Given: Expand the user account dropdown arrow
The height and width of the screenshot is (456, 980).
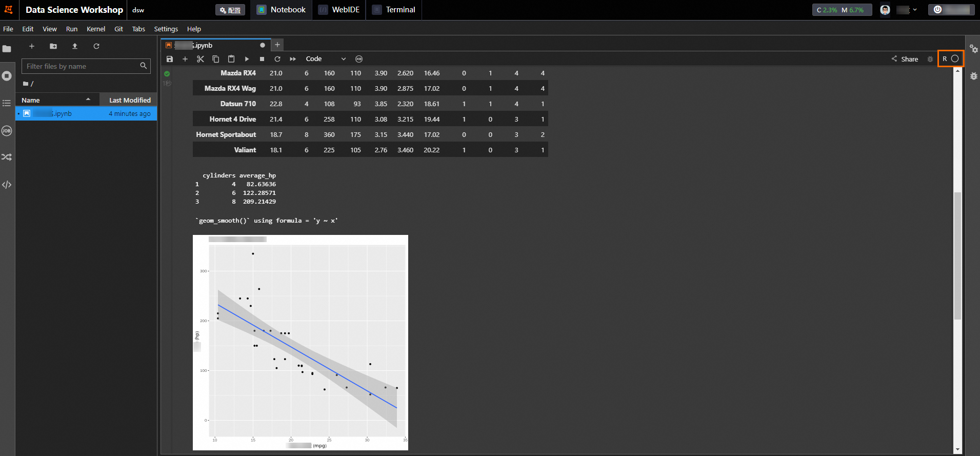Looking at the screenshot, I should coord(915,10).
